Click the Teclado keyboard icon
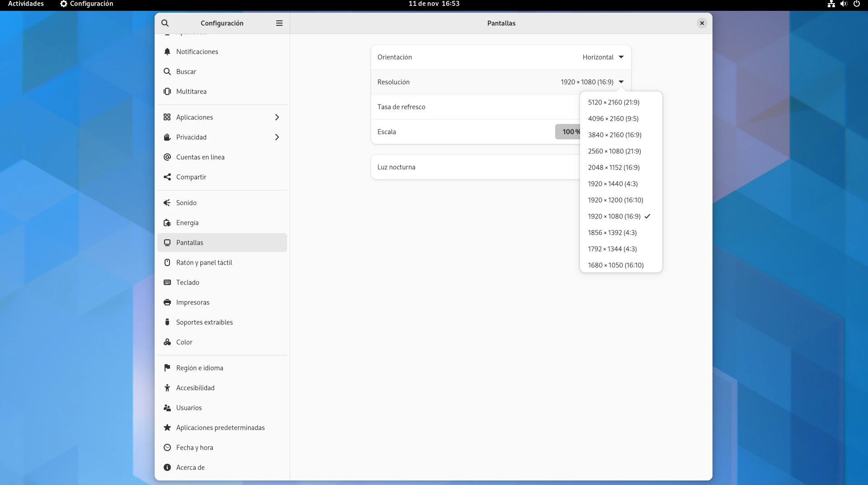This screenshot has width=868, height=485. pos(167,282)
